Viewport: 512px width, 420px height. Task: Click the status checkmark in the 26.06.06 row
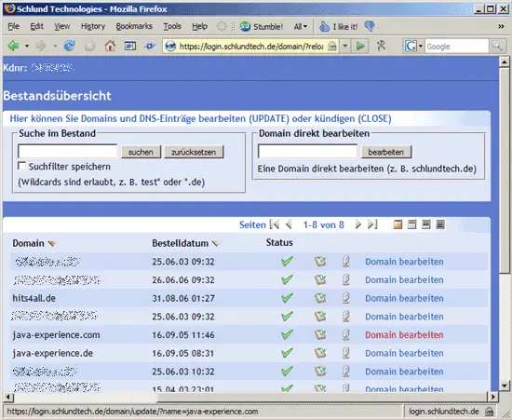[287, 279]
